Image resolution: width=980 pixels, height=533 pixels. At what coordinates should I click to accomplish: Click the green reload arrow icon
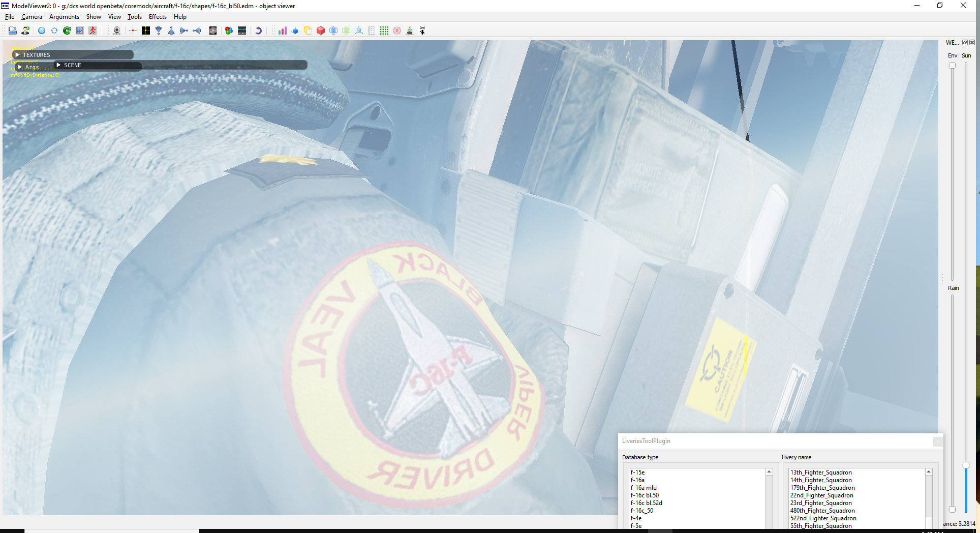point(67,31)
